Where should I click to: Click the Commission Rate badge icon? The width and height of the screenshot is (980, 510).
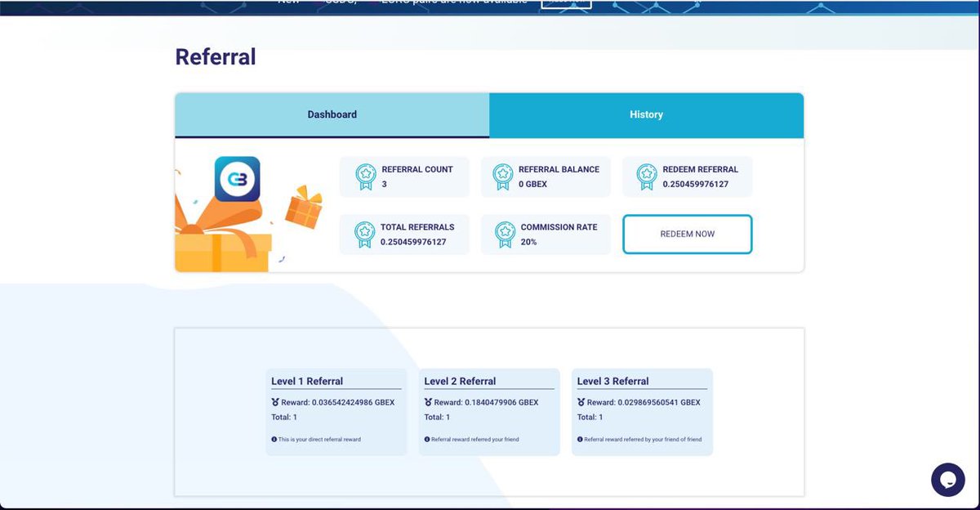pos(506,235)
